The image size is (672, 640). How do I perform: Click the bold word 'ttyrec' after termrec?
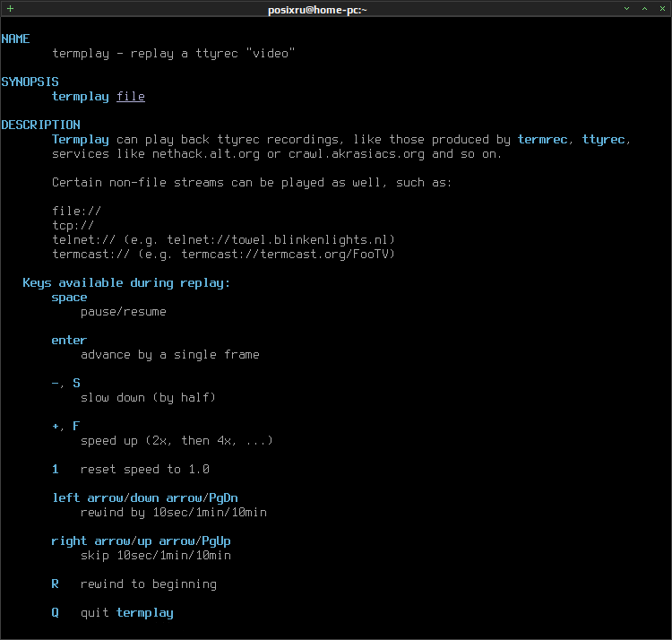(x=603, y=140)
